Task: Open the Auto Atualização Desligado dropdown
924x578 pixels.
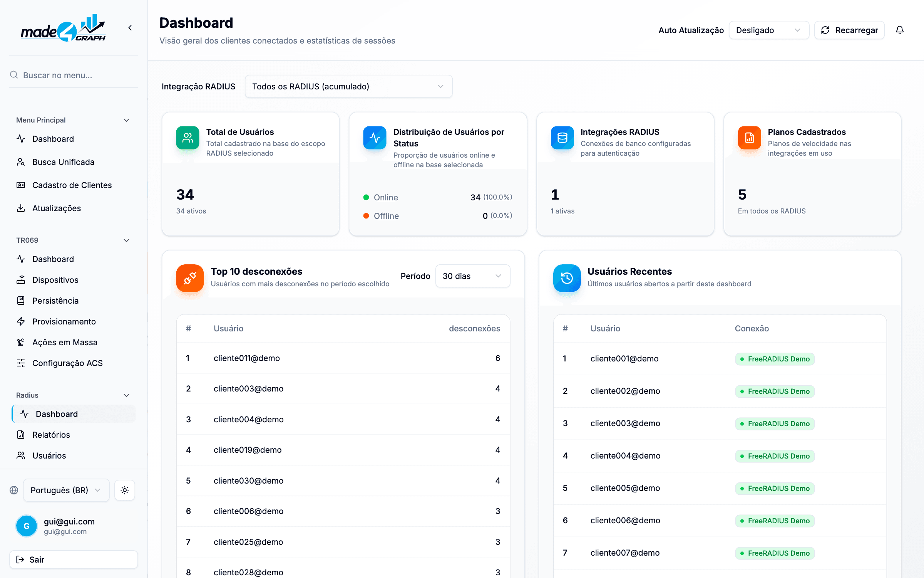Action: click(769, 30)
